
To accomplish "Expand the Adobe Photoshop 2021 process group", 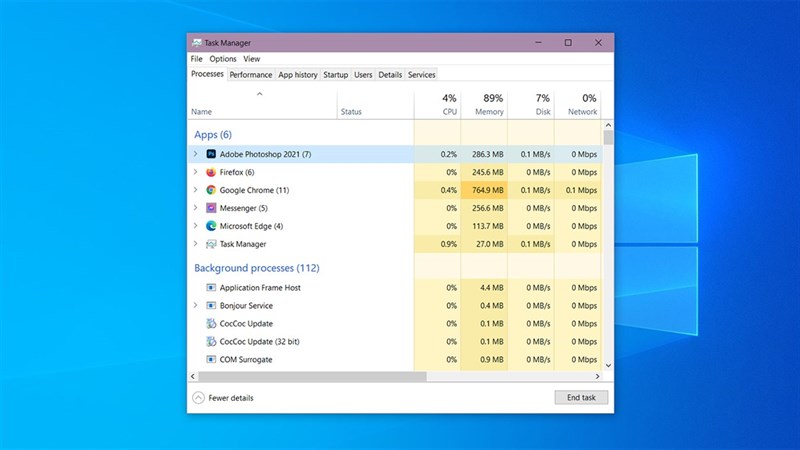I will click(x=195, y=154).
